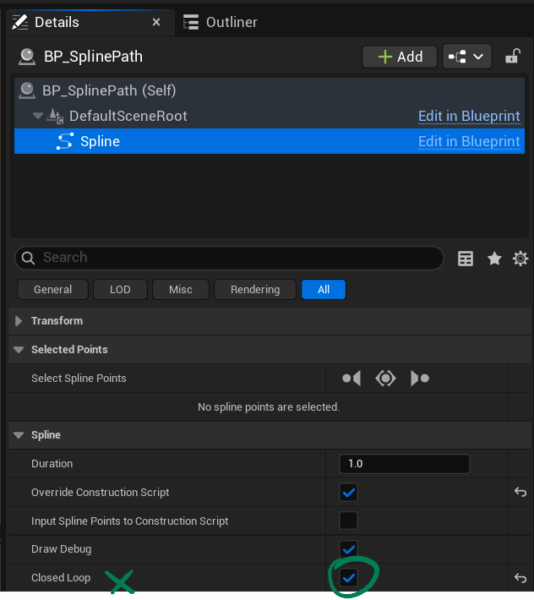This screenshot has height=600, width=534.
Task: Uncheck Override Construction Script
Action: click(x=348, y=492)
